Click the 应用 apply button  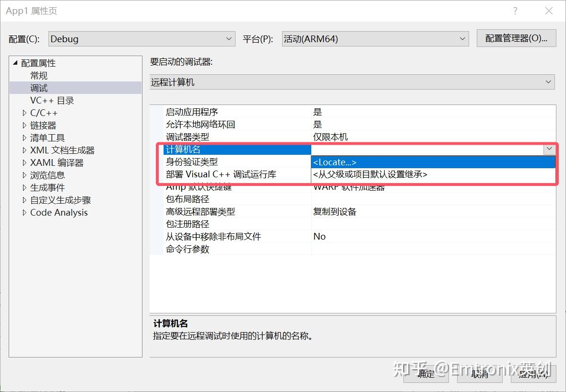pos(533,375)
